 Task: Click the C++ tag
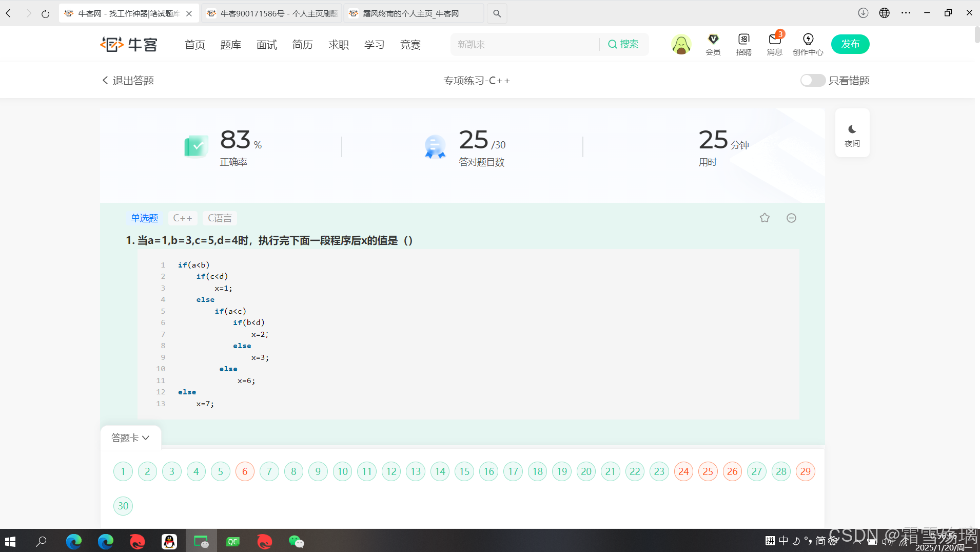tap(183, 218)
